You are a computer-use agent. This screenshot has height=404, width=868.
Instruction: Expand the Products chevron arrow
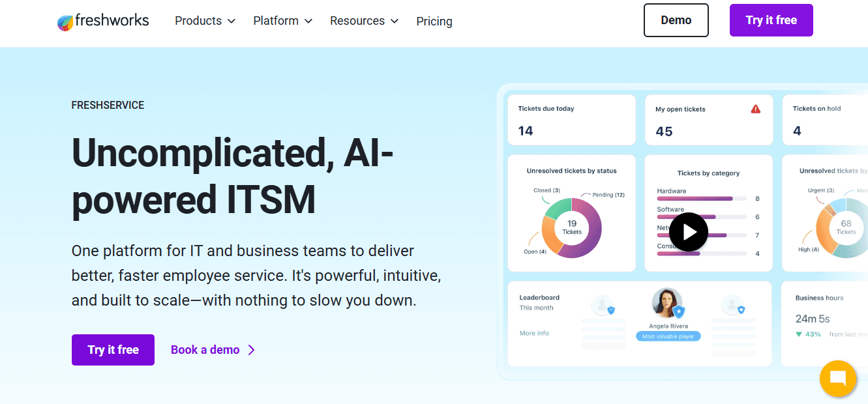[231, 22]
